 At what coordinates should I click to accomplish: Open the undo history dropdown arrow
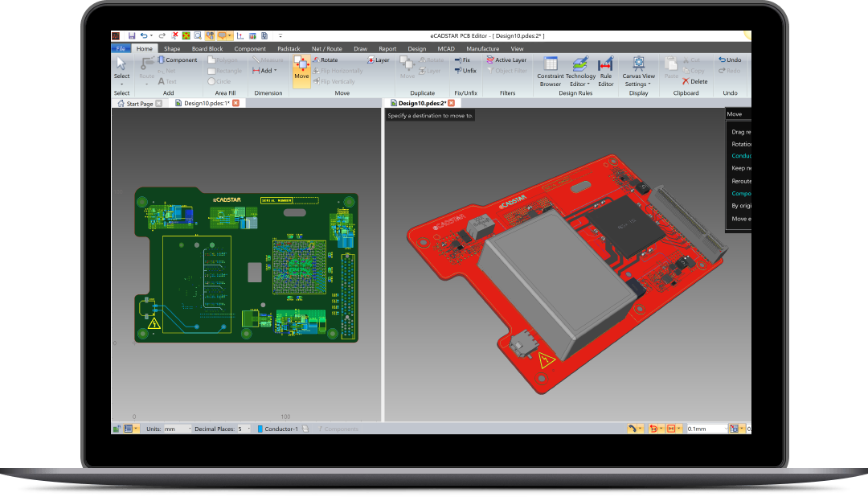point(151,35)
